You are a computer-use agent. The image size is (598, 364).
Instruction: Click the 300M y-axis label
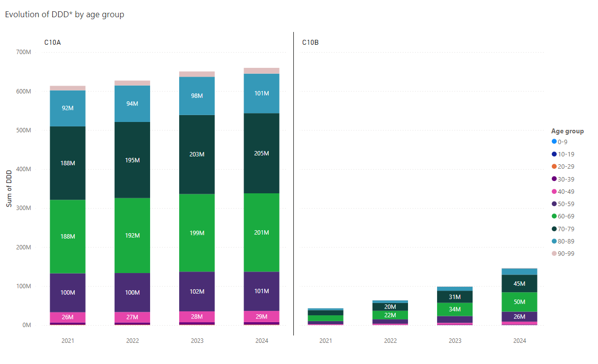tap(24, 208)
